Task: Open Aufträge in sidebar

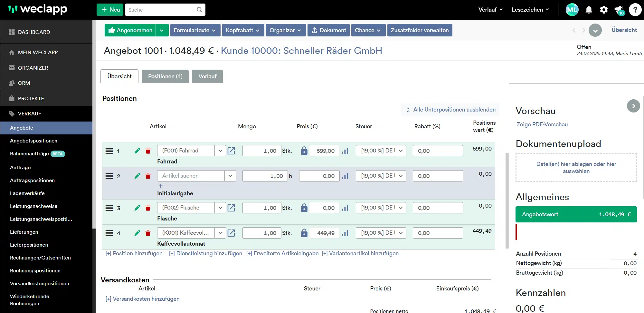Action: pyautogui.click(x=20, y=167)
